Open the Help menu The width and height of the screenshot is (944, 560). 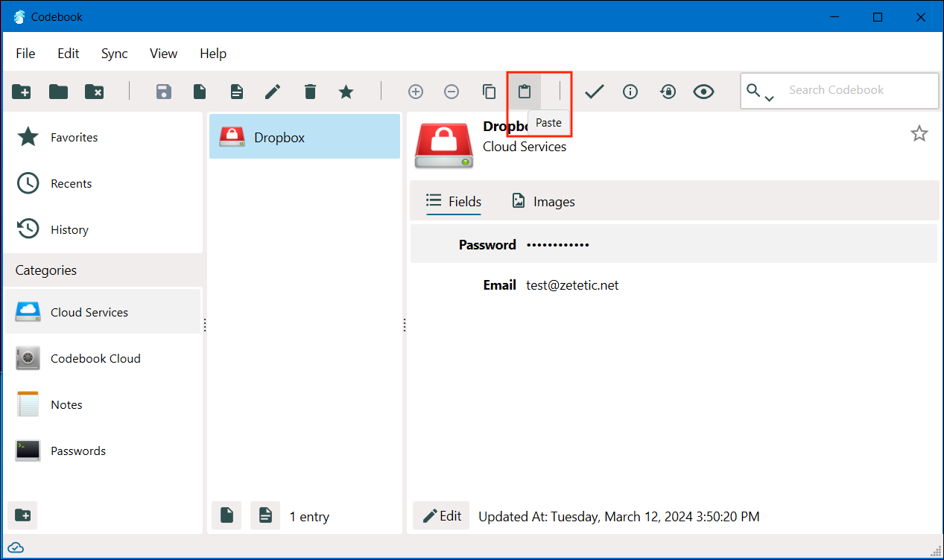(213, 54)
